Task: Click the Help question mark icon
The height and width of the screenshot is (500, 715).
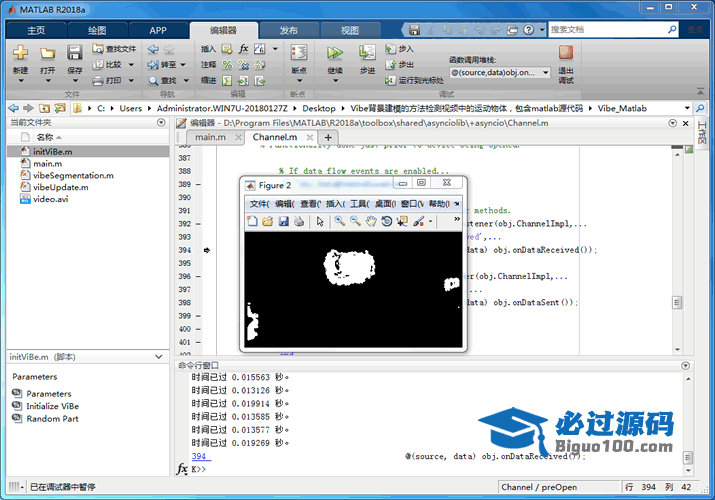Action: (528, 30)
